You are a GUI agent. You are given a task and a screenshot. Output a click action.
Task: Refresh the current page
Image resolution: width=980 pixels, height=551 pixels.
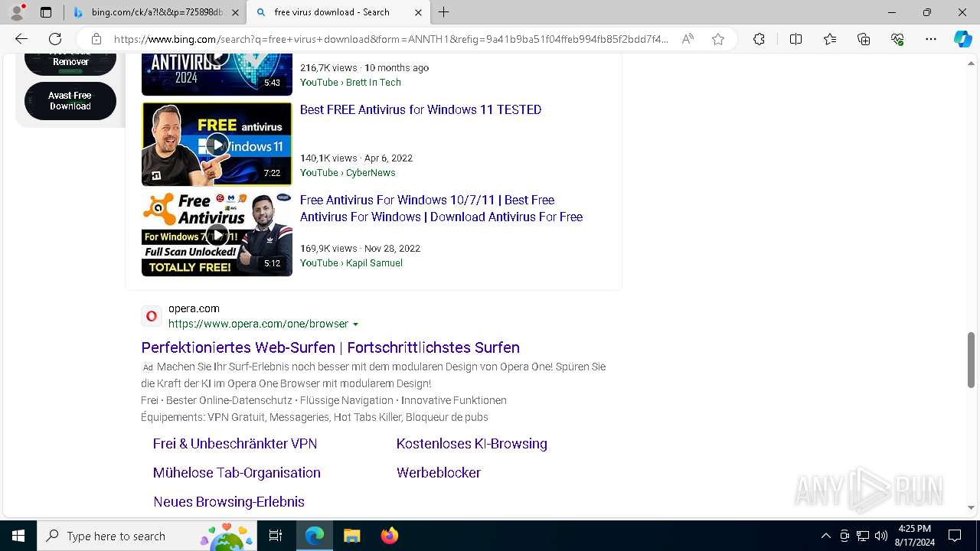point(55,39)
